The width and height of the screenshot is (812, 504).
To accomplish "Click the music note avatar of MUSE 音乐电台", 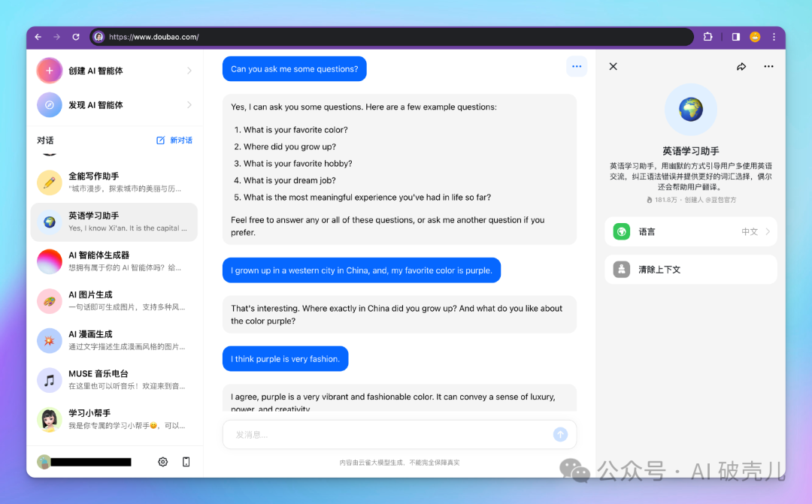I will coord(49,380).
